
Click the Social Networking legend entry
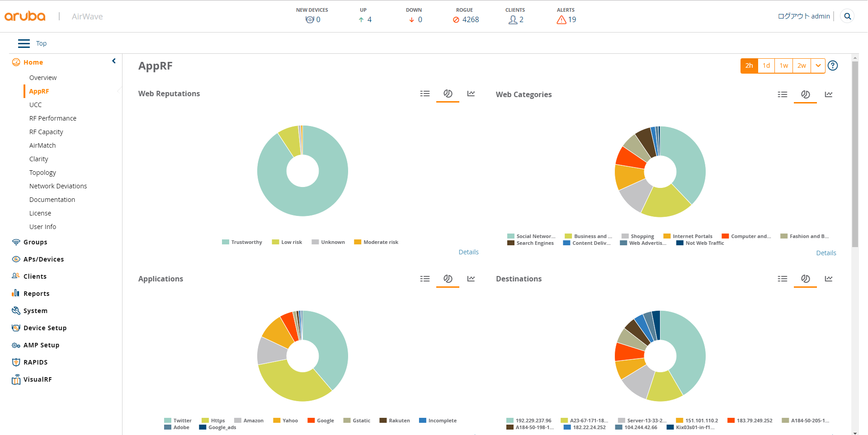(532, 236)
